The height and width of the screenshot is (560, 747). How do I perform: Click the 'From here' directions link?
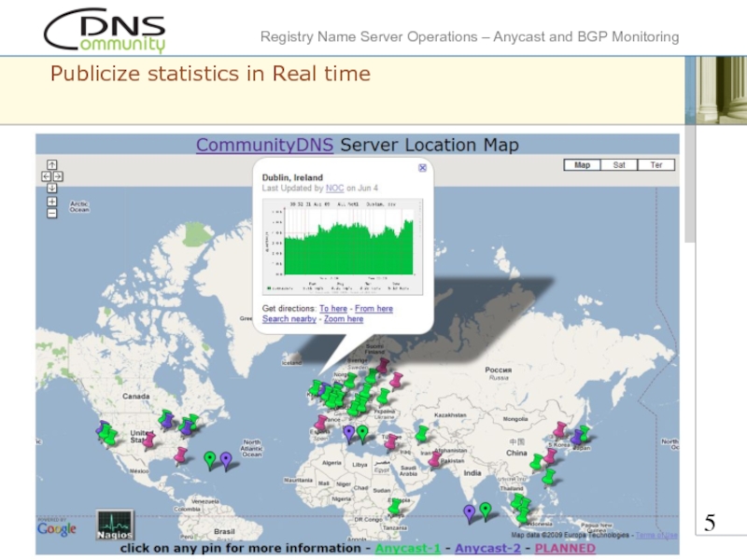point(373,308)
